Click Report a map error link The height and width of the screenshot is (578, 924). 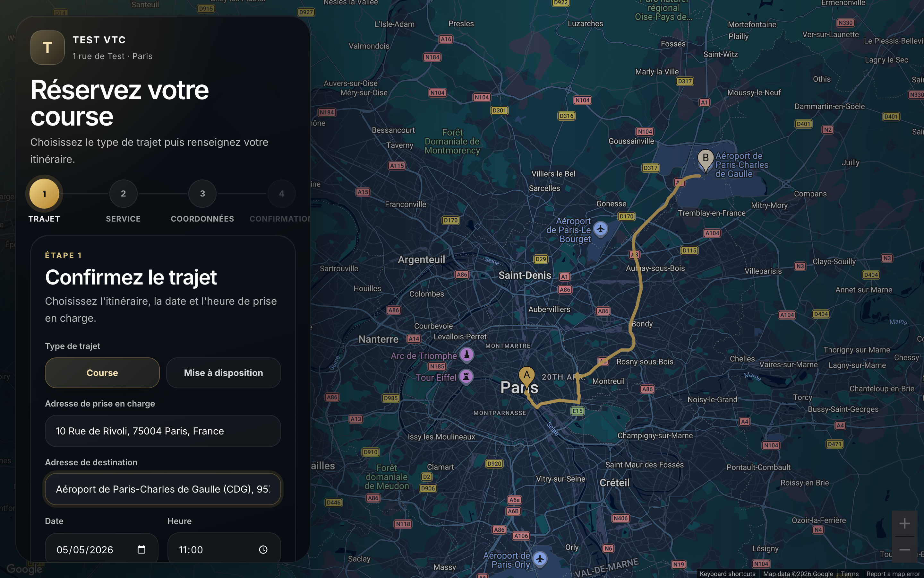click(893, 574)
